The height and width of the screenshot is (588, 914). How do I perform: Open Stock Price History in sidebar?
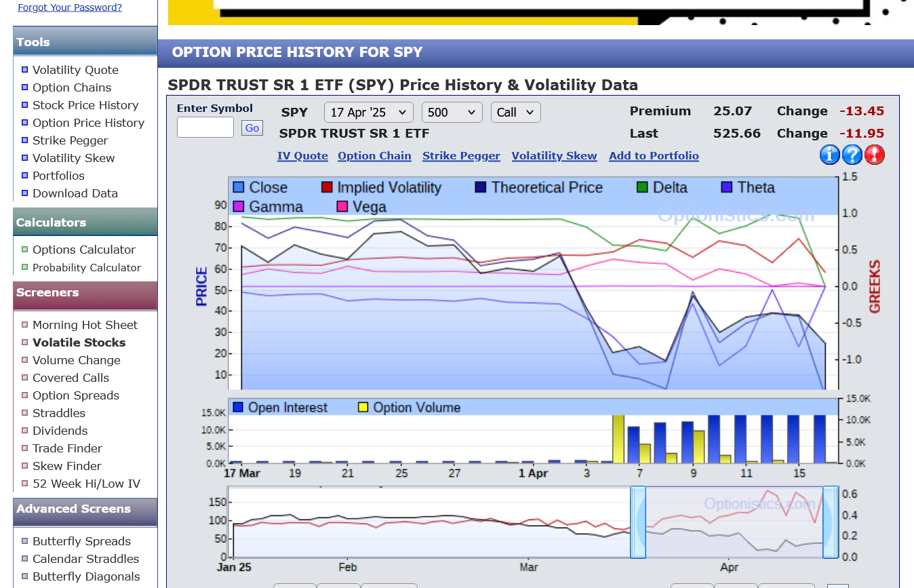(85, 105)
